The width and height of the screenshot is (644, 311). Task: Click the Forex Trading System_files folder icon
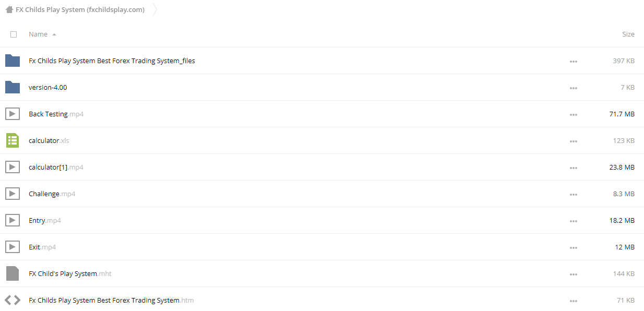[x=13, y=61]
